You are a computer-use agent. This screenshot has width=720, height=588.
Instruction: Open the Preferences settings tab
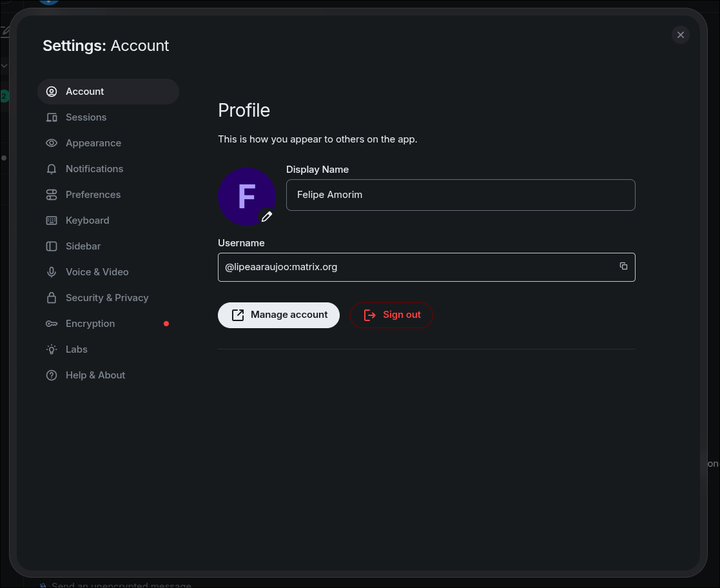coord(93,195)
